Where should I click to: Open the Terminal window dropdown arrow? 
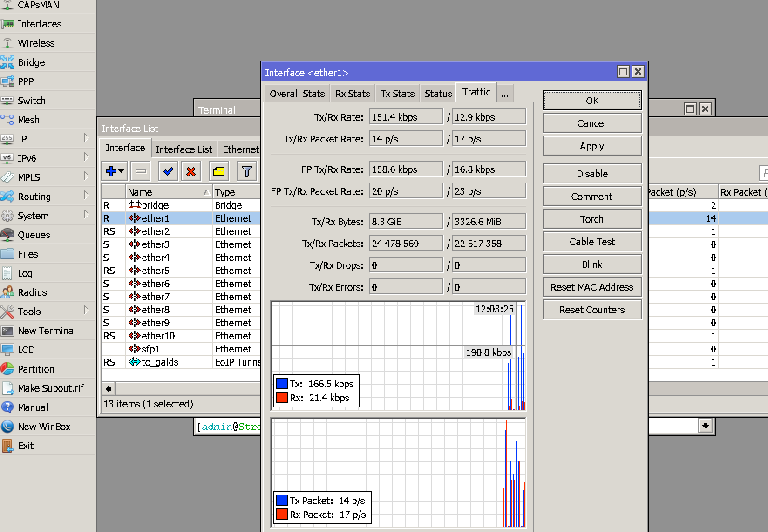pyautogui.click(x=705, y=425)
